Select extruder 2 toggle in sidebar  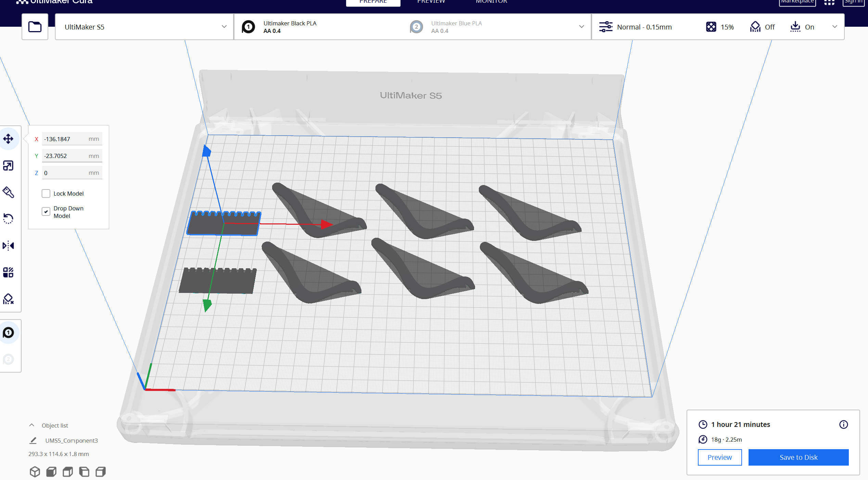coord(9,359)
